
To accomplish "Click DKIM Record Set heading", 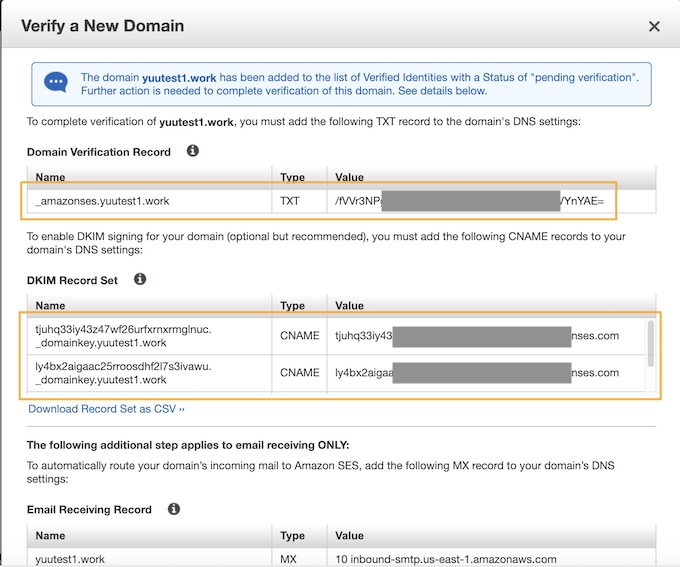I will pos(72,280).
